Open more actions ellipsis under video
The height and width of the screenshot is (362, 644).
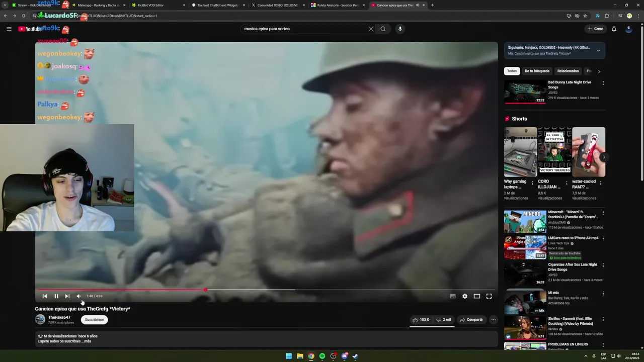[494, 320]
